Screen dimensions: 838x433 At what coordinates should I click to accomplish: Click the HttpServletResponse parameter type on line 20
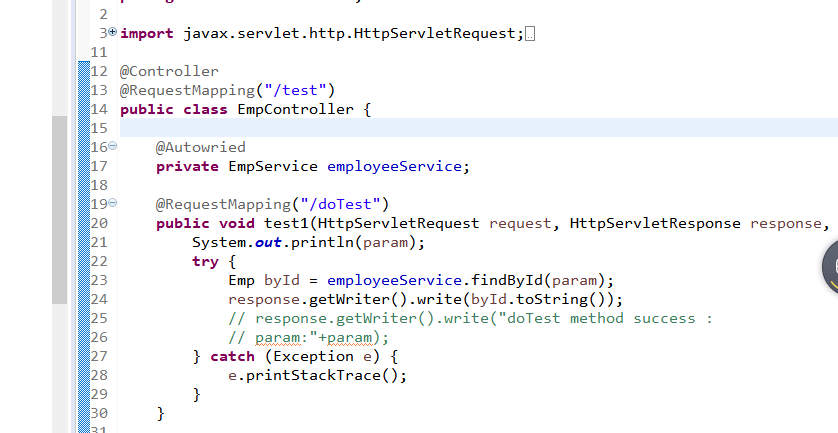655,223
